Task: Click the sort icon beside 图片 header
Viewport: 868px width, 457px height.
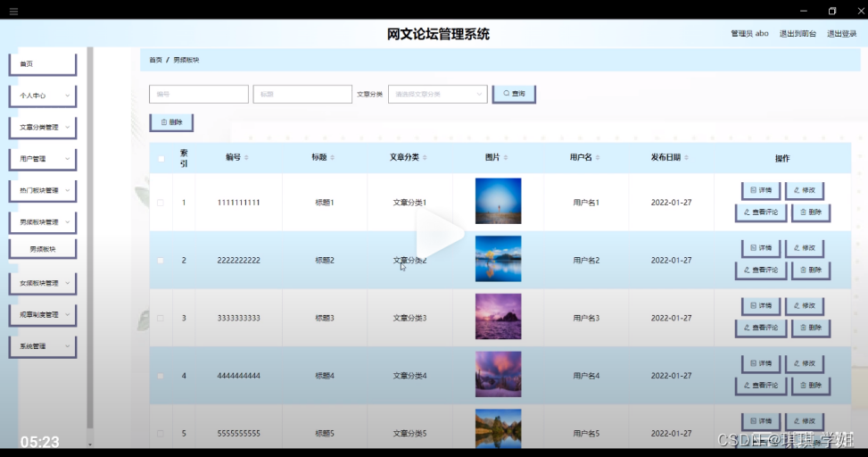Action: tap(506, 158)
